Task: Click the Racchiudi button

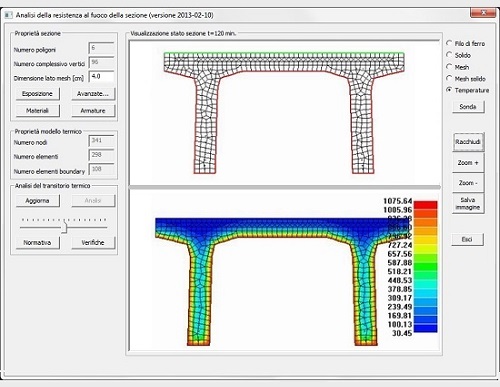Action: click(x=468, y=142)
